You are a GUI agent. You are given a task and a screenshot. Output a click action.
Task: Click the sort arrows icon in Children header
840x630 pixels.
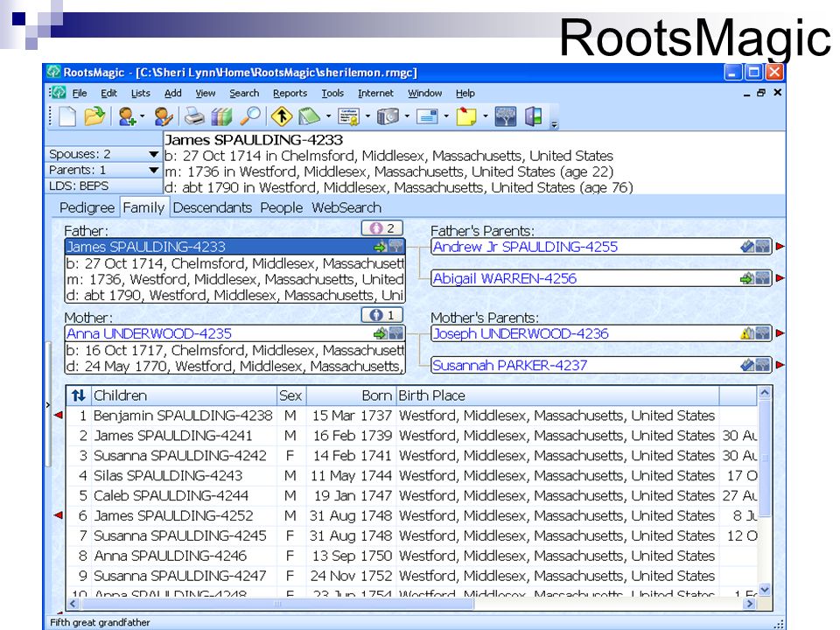click(79, 395)
